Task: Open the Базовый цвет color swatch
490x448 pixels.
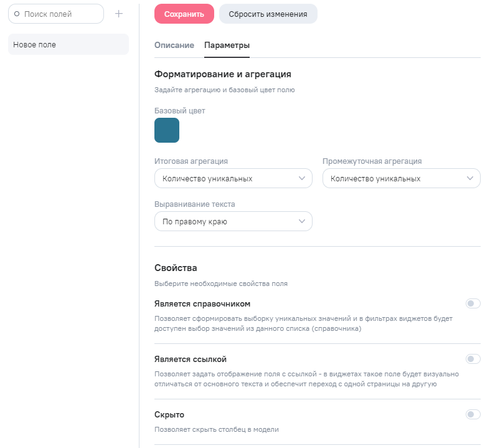Action: (x=167, y=130)
